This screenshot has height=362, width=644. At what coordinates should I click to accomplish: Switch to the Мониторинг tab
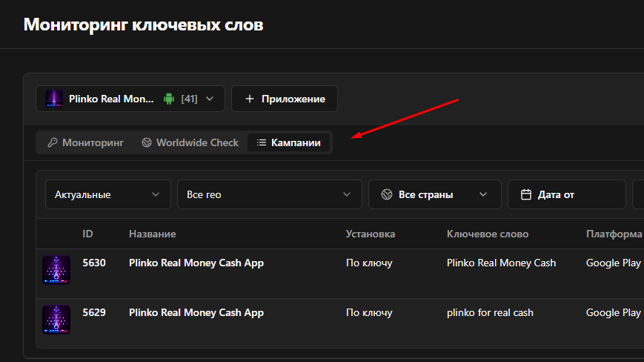[85, 142]
